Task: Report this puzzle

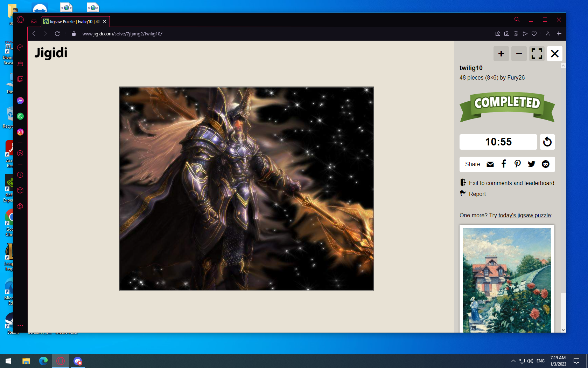Action: point(473,194)
